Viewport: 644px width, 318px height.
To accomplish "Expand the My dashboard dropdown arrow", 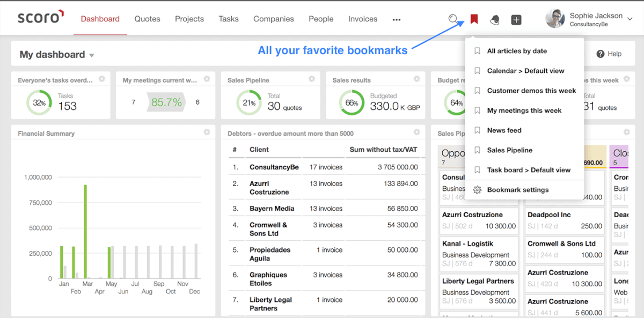I will point(92,55).
